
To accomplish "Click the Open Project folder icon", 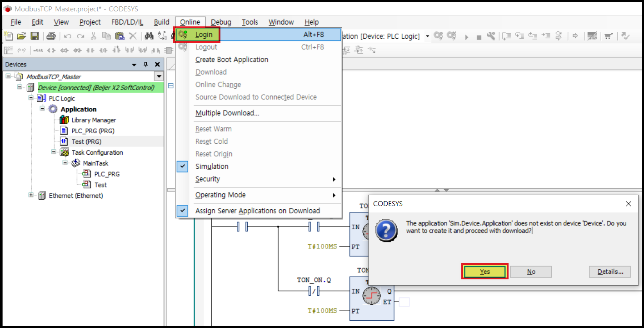I will (21, 36).
